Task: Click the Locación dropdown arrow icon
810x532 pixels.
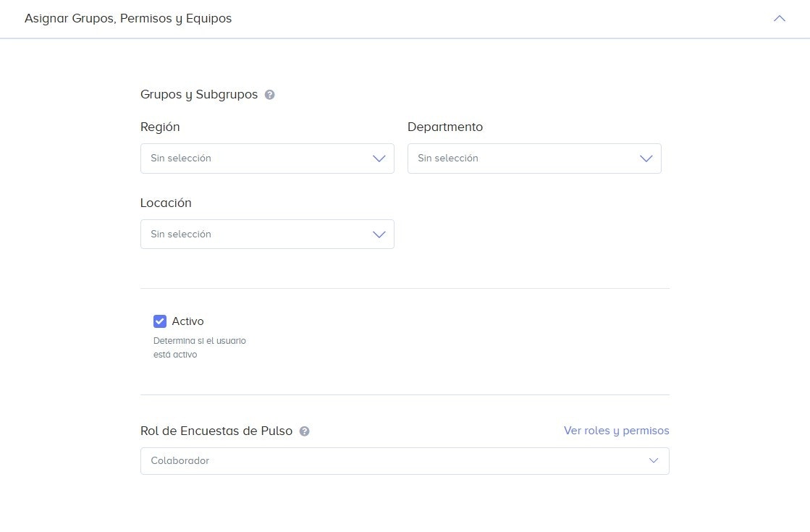Action: click(x=379, y=235)
